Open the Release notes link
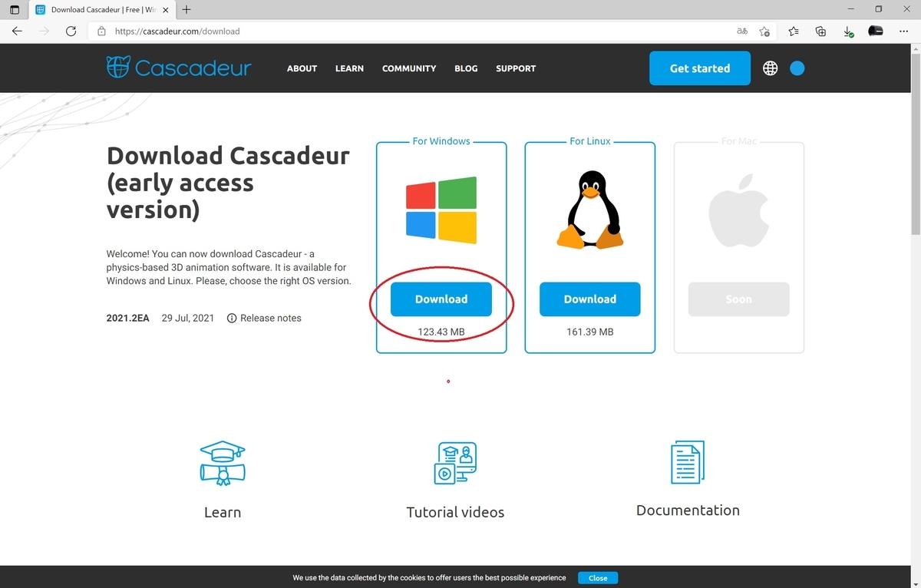Screen dimensions: 921x588 (x=271, y=318)
